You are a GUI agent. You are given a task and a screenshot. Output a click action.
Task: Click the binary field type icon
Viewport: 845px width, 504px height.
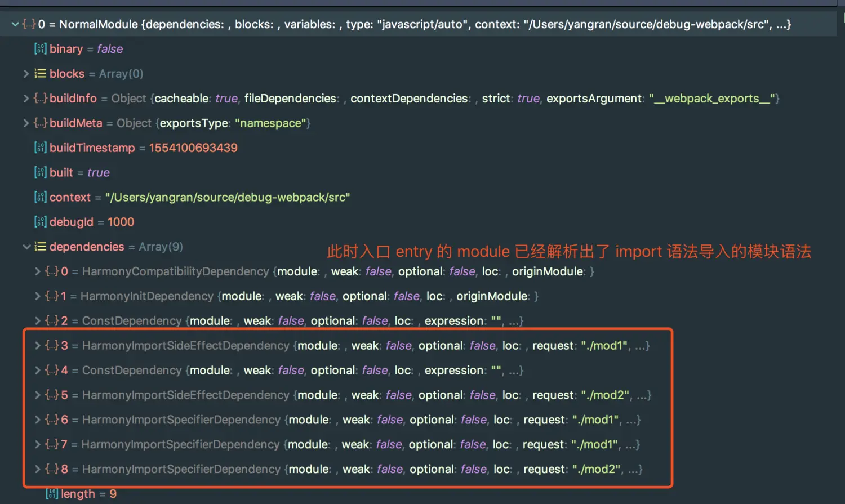pyautogui.click(x=41, y=49)
